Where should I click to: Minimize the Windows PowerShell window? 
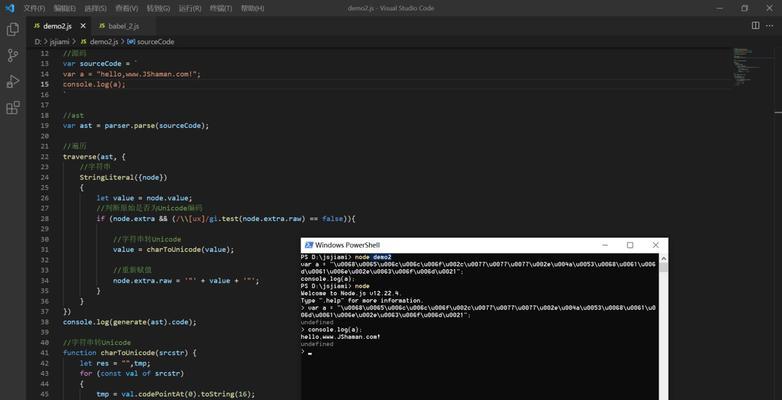(x=605, y=245)
